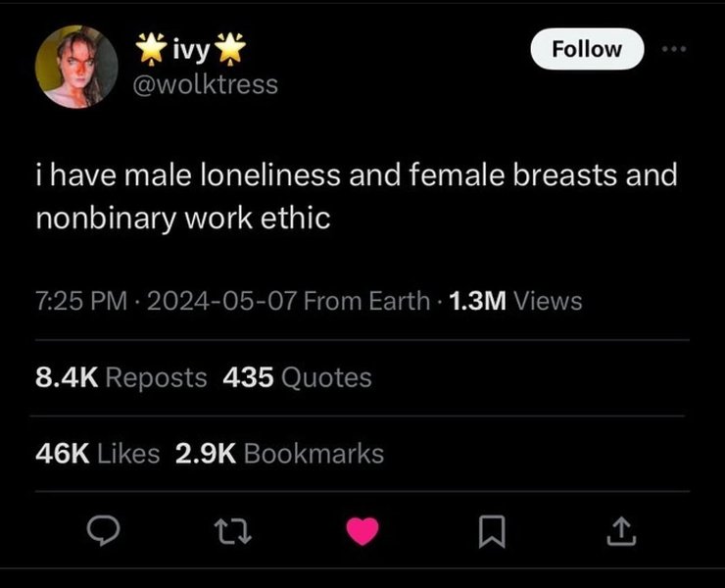Open the 435 Quotes list
This screenshot has height=588, width=725.
pos(297,377)
